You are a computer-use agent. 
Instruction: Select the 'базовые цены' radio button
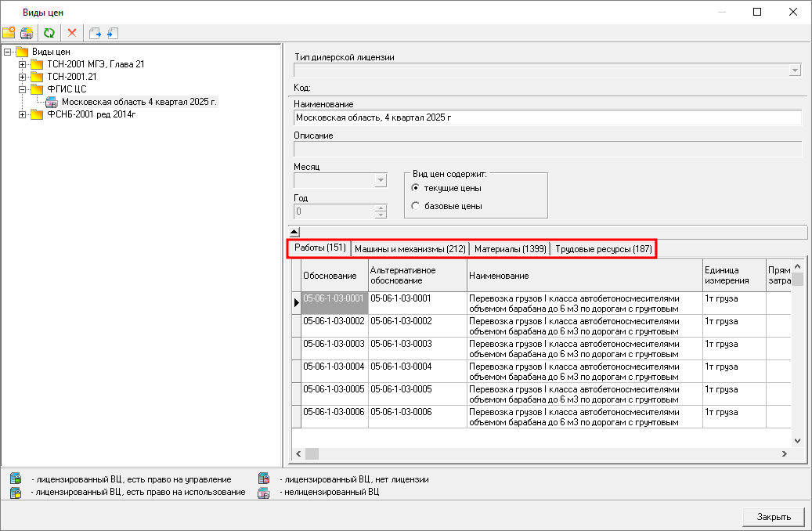tap(416, 206)
